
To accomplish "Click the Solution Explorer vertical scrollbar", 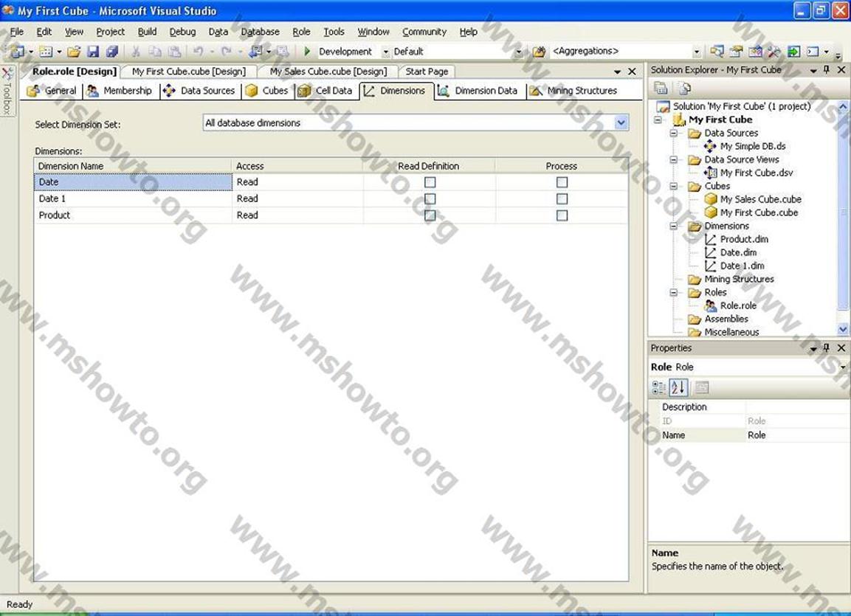I will (x=843, y=218).
